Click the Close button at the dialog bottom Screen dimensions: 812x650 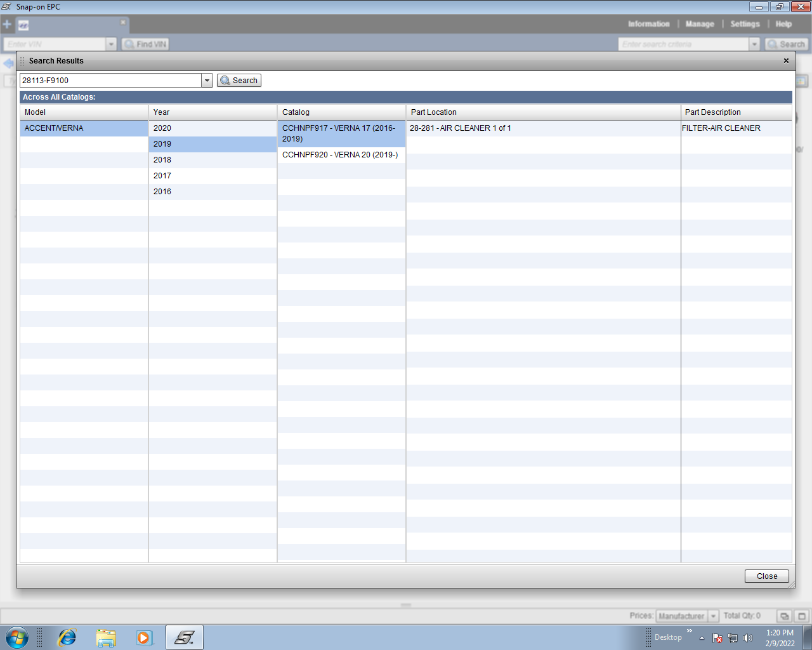point(767,576)
